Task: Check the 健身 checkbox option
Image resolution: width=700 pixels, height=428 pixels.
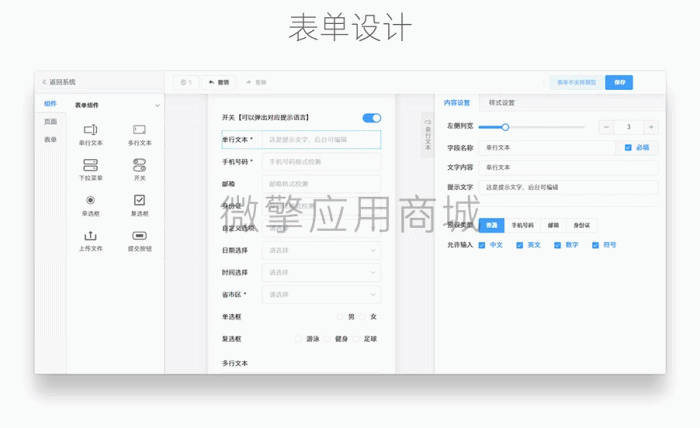Action: point(327,339)
